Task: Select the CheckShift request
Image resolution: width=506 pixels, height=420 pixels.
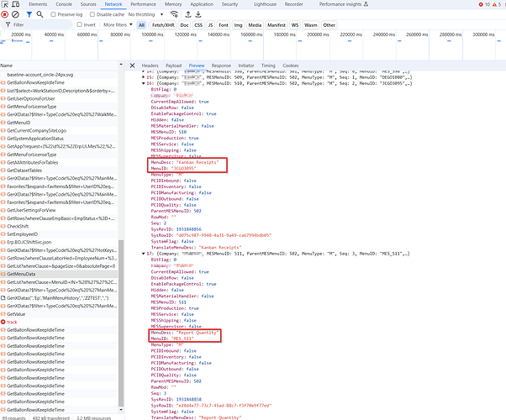Action: pyautogui.click(x=59, y=226)
